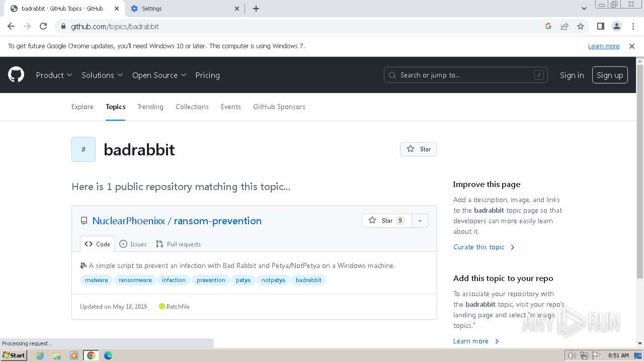Viewport: 644px width, 362px height.
Task: Click the infection topic tag
Action: tap(174, 280)
